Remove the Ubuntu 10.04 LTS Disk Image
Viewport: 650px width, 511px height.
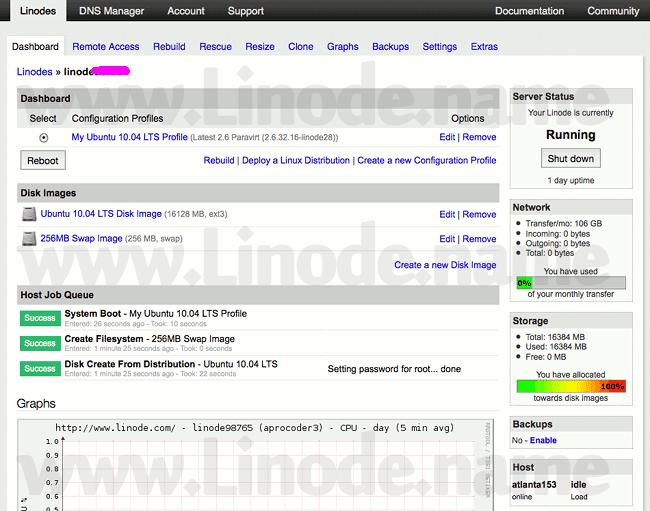coord(479,214)
